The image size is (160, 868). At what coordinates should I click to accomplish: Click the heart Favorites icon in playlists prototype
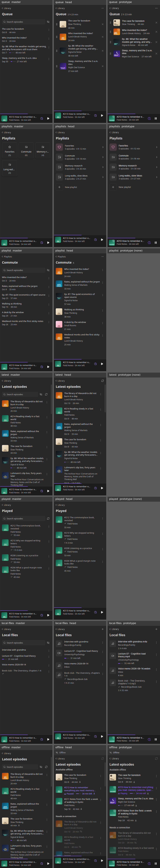pos(113,147)
